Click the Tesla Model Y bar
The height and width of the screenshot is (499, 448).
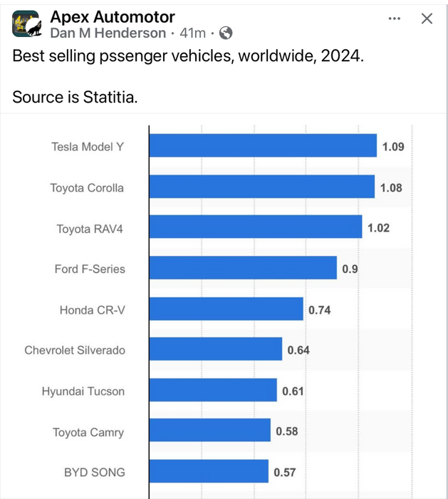coord(263,146)
